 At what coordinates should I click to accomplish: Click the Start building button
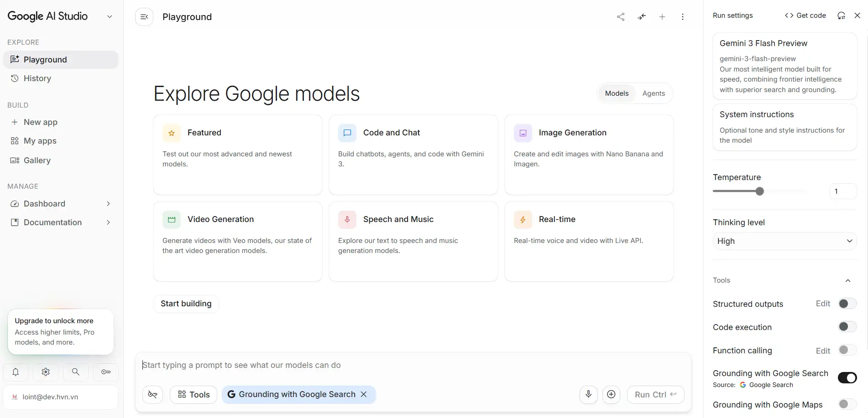(186, 304)
